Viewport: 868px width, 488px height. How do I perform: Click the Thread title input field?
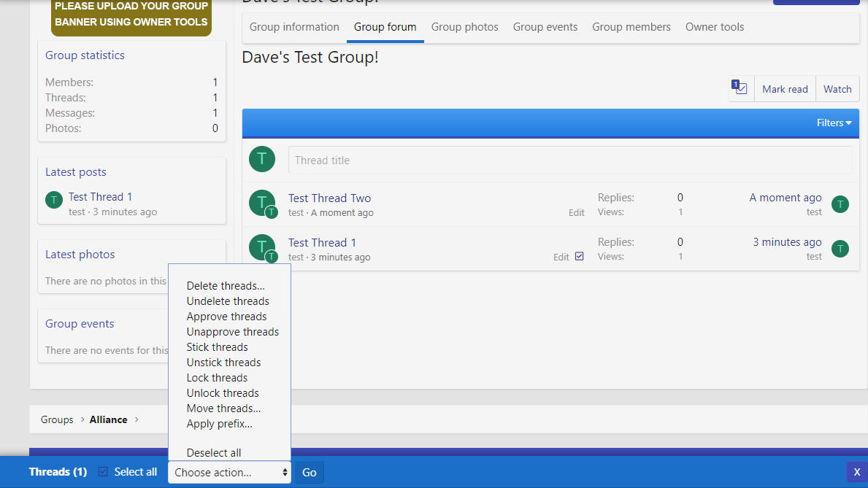click(x=569, y=160)
